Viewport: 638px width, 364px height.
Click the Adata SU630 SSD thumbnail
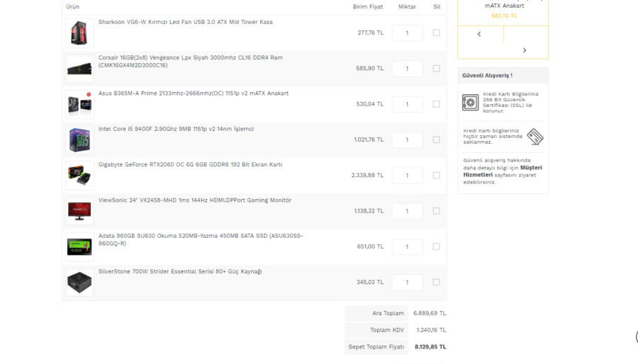coord(79,246)
